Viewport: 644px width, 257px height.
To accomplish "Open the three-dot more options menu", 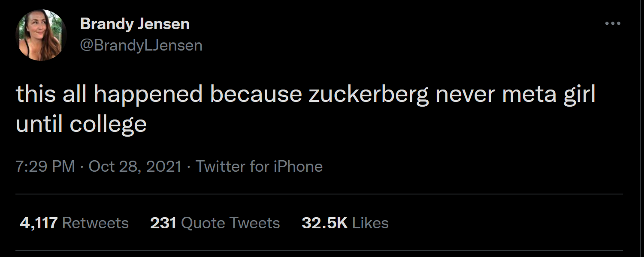I will coord(612,24).
